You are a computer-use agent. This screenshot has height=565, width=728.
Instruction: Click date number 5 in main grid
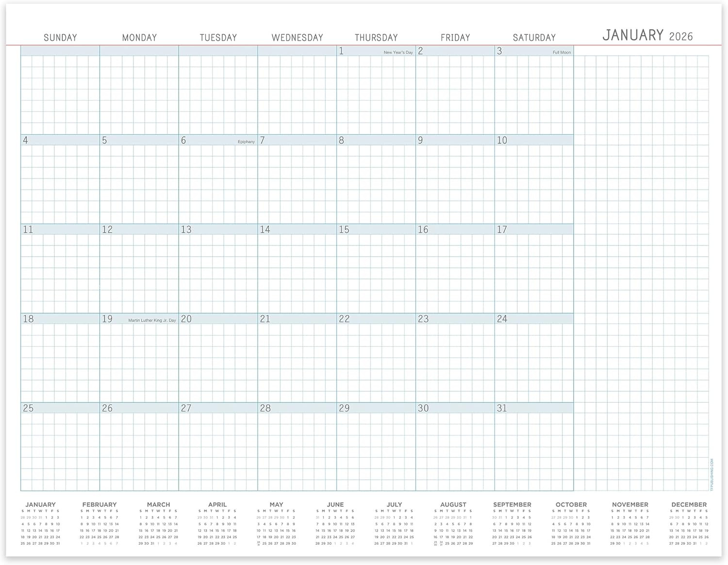click(104, 140)
